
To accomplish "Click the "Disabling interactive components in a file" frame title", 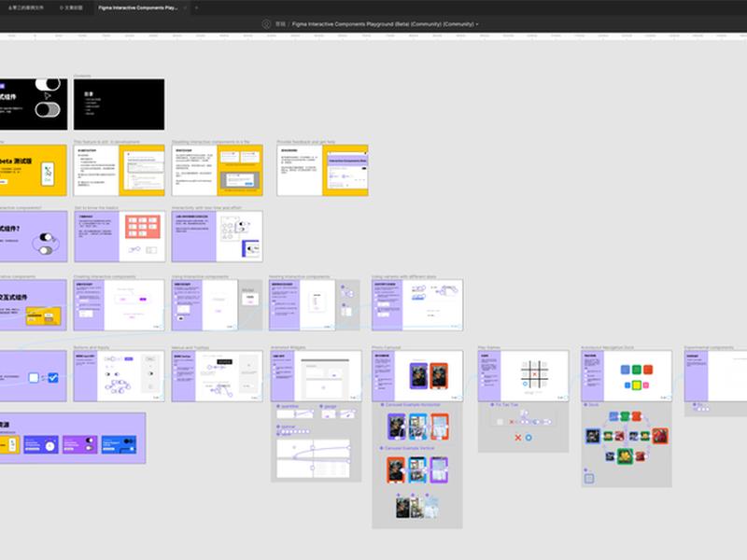I will click(211, 142).
